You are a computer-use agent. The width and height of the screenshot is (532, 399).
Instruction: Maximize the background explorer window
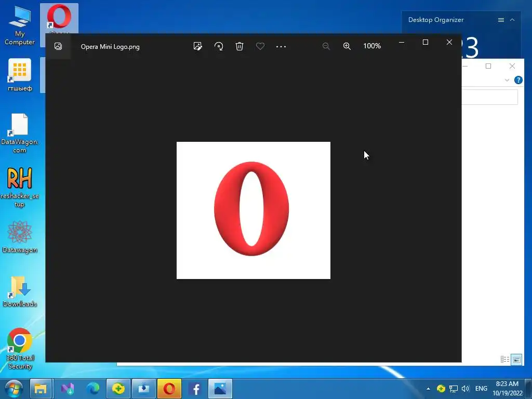[488, 66]
